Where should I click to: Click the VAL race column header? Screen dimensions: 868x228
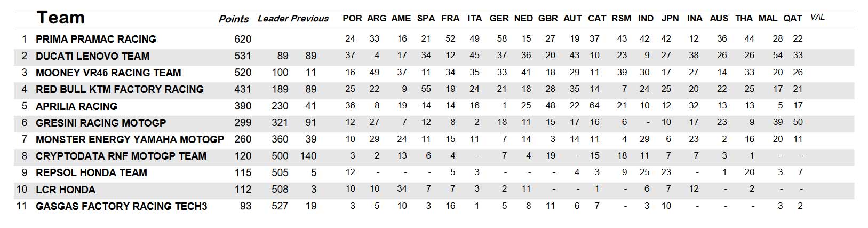tap(817, 17)
